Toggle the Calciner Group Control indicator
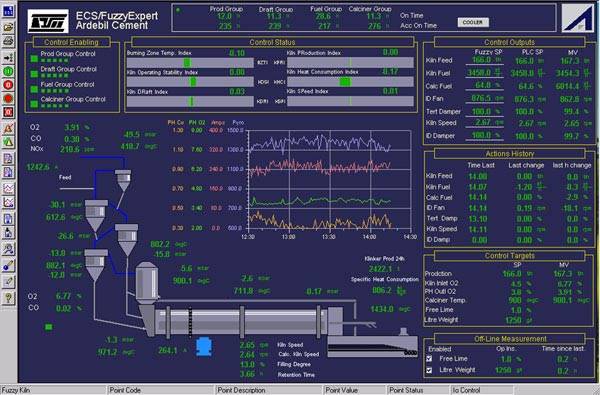The image size is (600, 395). 34,104
